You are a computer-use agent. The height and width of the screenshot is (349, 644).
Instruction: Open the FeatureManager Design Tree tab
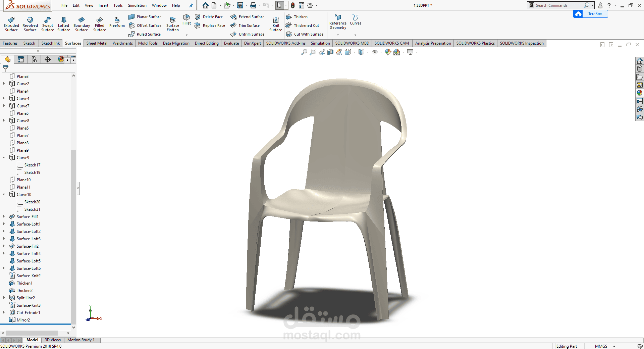click(7, 59)
